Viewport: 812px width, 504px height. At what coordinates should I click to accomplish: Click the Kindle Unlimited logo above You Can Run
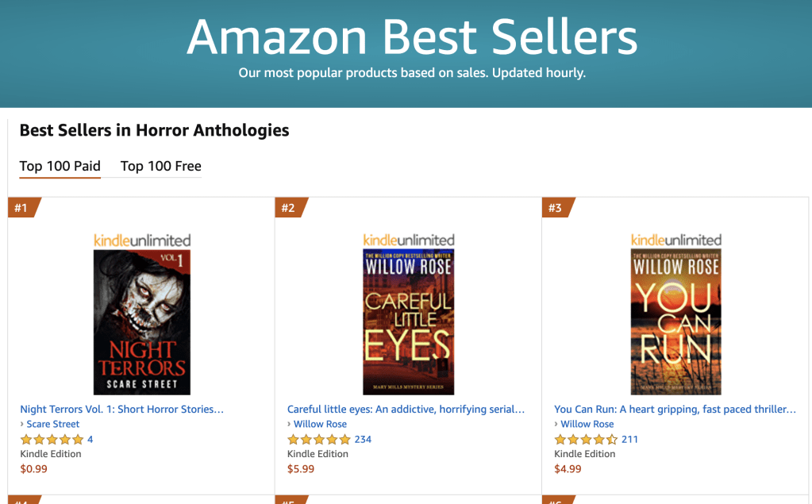[676, 240]
